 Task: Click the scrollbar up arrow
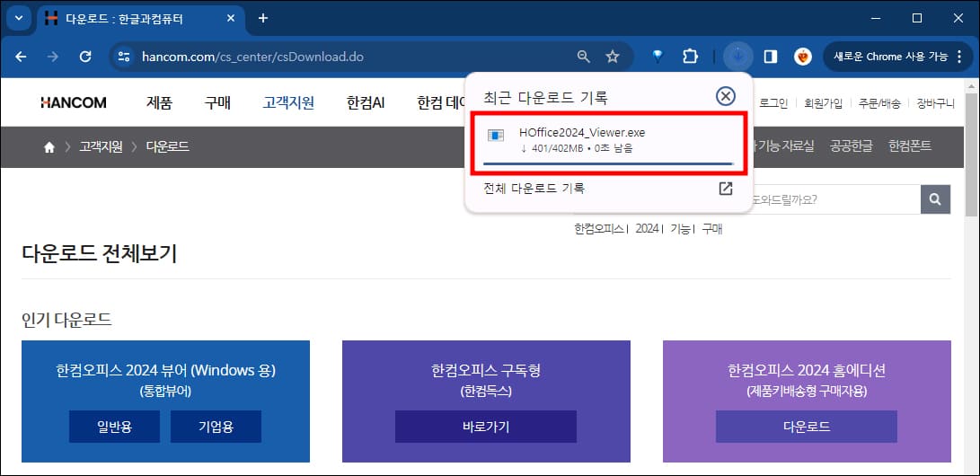(972, 85)
